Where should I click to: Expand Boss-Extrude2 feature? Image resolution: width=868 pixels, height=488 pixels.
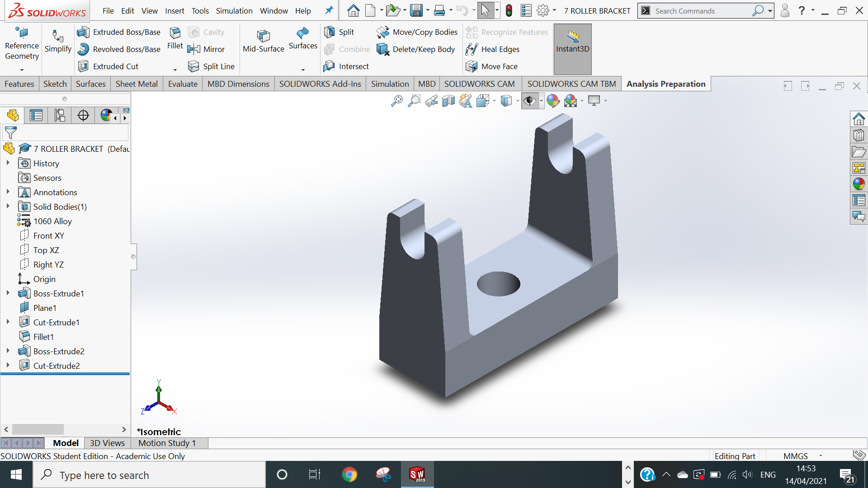pyautogui.click(x=8, y=351)
